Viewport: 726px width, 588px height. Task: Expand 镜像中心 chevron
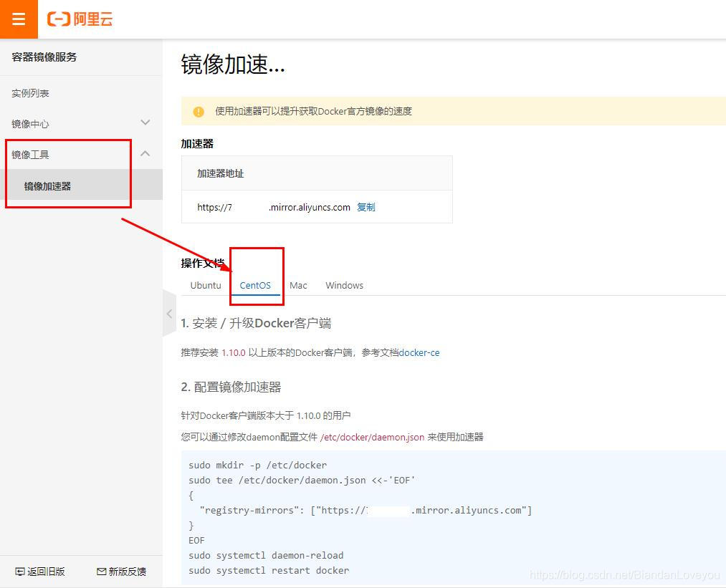[145, 122]
